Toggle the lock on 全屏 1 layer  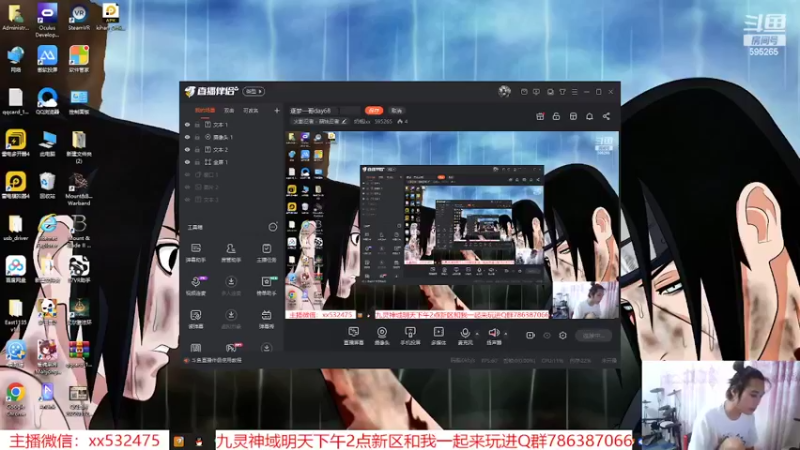point(197,162)
